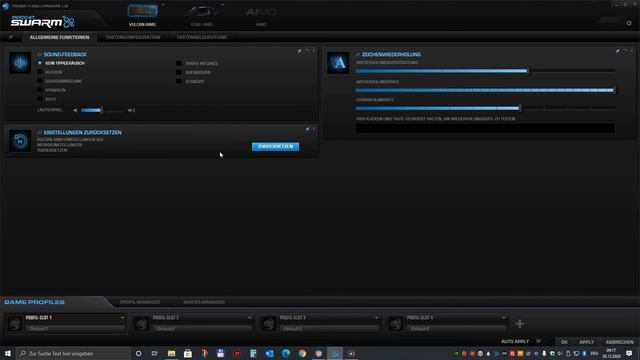Open Google Chrome from the taskbar
Image resolution: width=640 pixels, height=360 pixels.
[302, 353]
